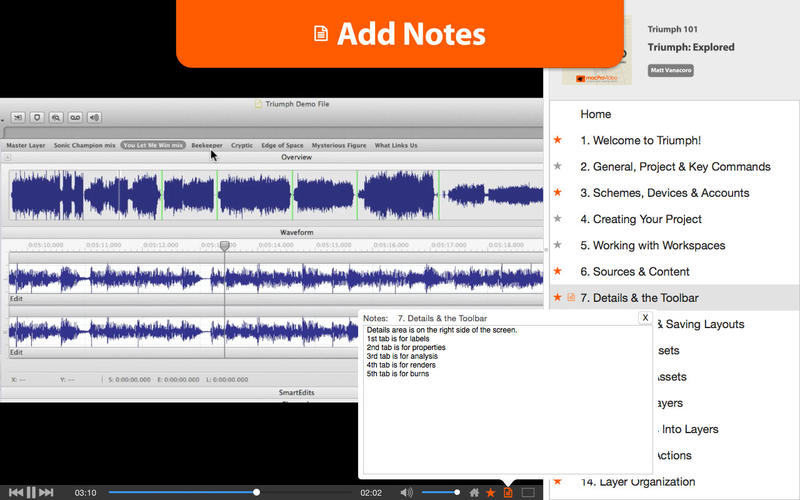This screenshot has height=500, width=800.
Task: Click the home icon in the player bar
Action: pos(474,492)
